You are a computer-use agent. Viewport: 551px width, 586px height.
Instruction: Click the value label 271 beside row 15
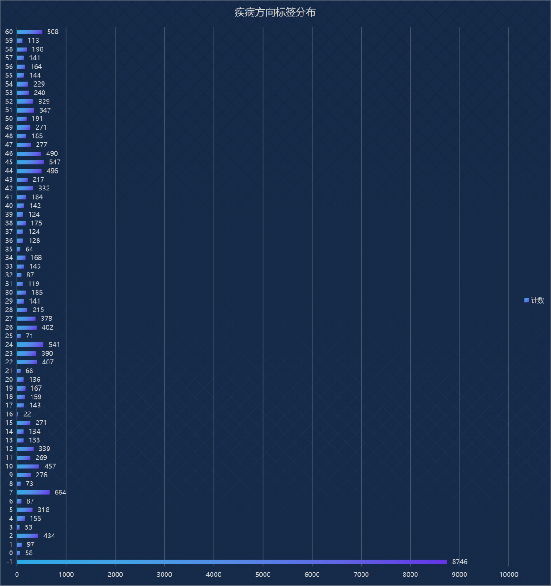click(41, 423)
